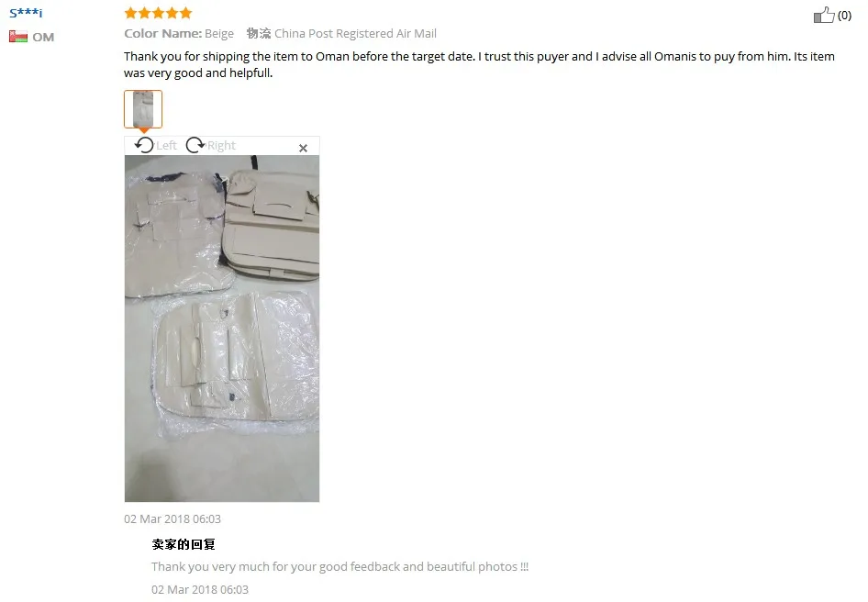Click the thumbs-up helpful icon
The width and height of the screenshot is (868, 602).
[x=824, y=15]
